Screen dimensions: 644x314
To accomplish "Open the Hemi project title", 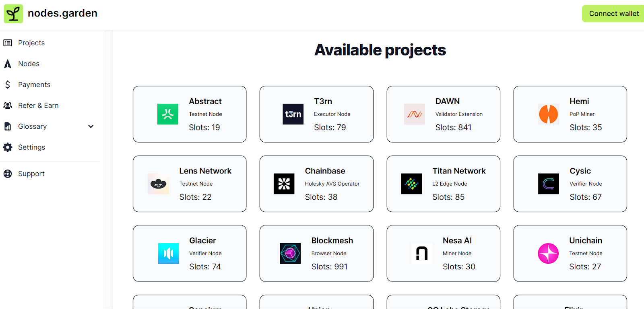I will pos(579,101).
